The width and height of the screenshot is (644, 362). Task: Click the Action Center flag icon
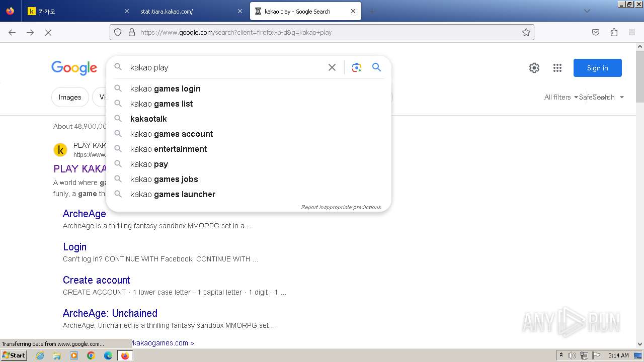pyautogui.click(x=596, y=355)
